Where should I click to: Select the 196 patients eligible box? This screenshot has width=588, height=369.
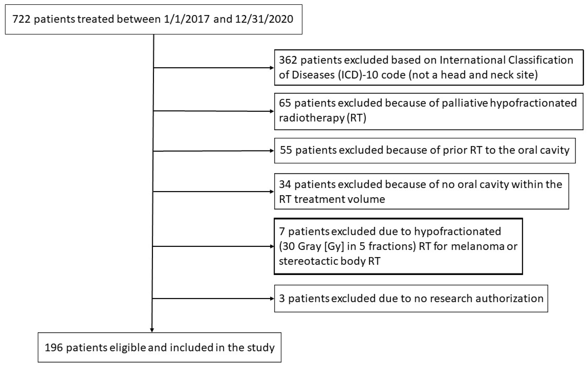pos(159,347)
